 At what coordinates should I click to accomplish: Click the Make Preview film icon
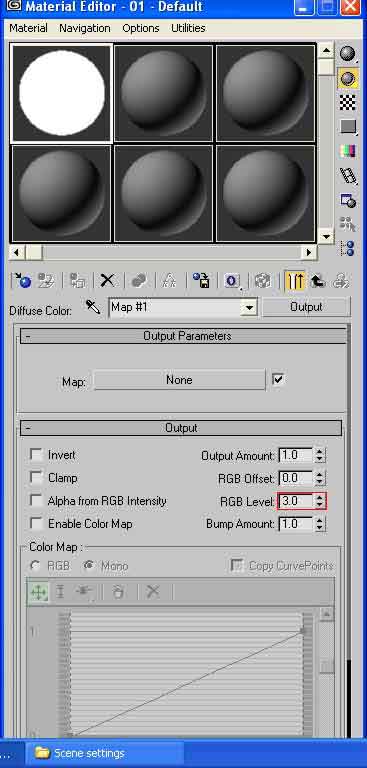pyautogui.click(x=348, y=175)
